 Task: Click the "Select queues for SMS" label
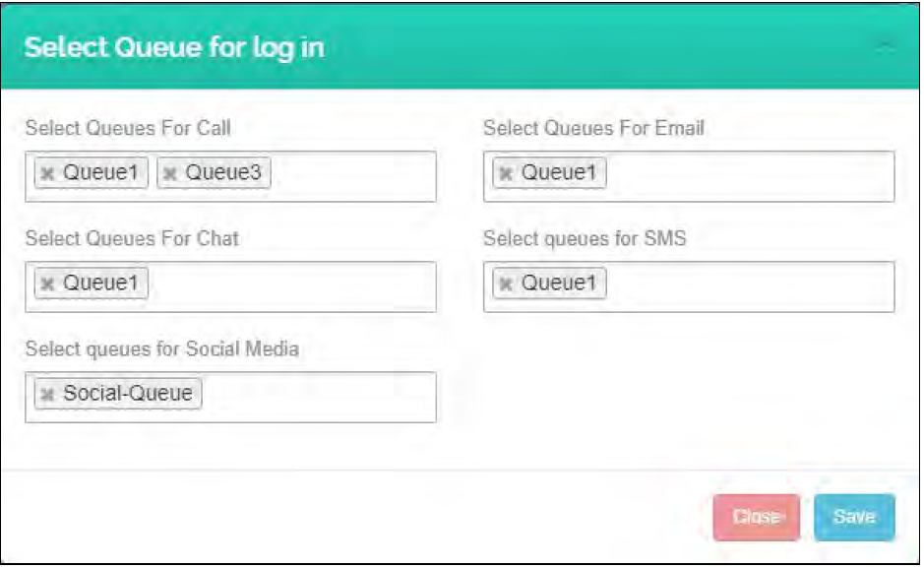coord(585,238)
